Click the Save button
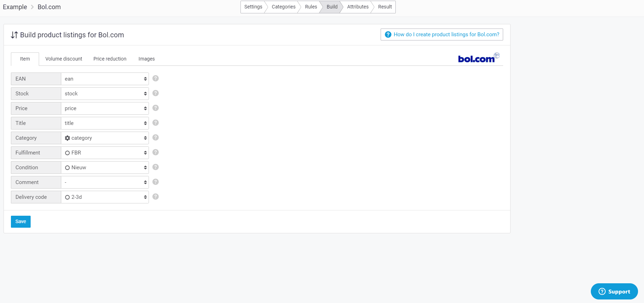The image size is (644, 303). click(21, 222)
